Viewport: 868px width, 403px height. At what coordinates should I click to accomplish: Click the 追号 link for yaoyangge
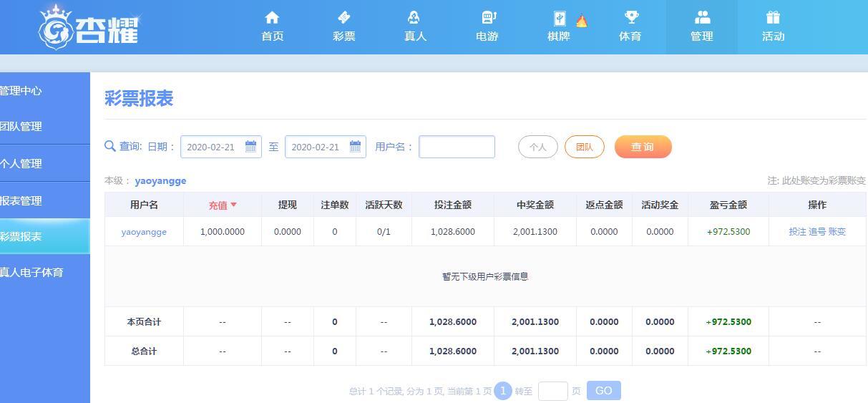pyautogui.click(x=816, y=232)
